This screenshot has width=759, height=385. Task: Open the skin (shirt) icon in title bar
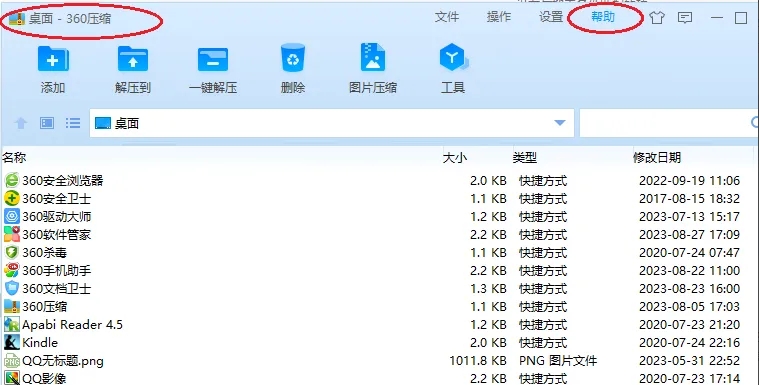(657, 18)
